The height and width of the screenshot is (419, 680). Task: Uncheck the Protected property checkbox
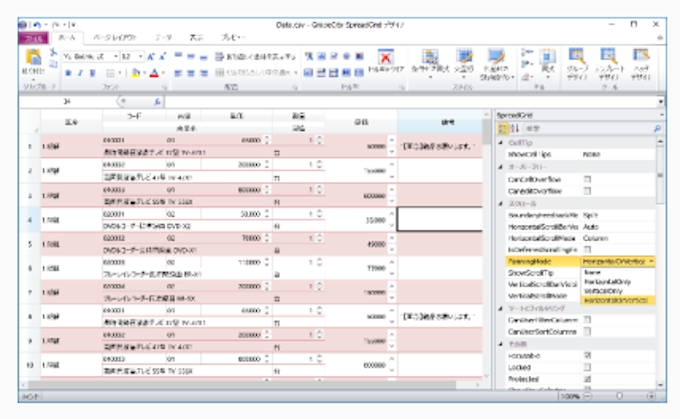587,380
